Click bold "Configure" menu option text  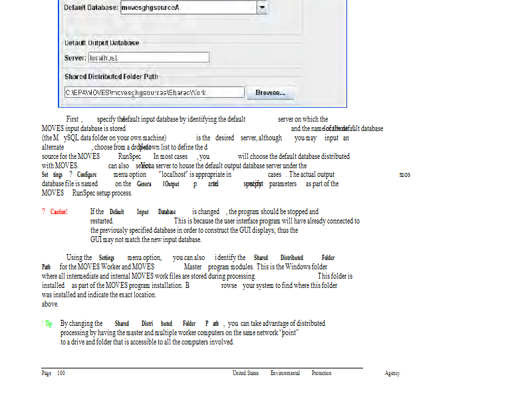click(86, 174)
